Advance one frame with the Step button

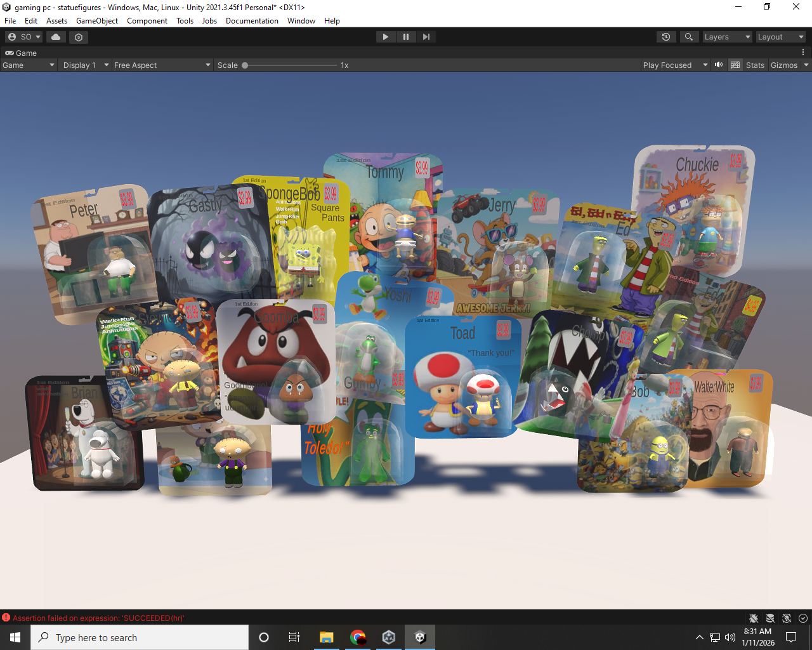click(426, 37)
